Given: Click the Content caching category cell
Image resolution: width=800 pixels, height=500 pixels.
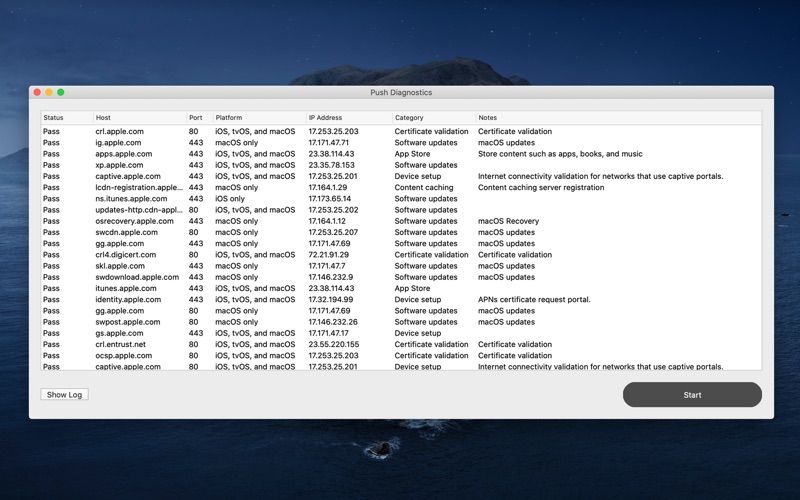Looking at the screenshot, I should (x=423, y=187).
